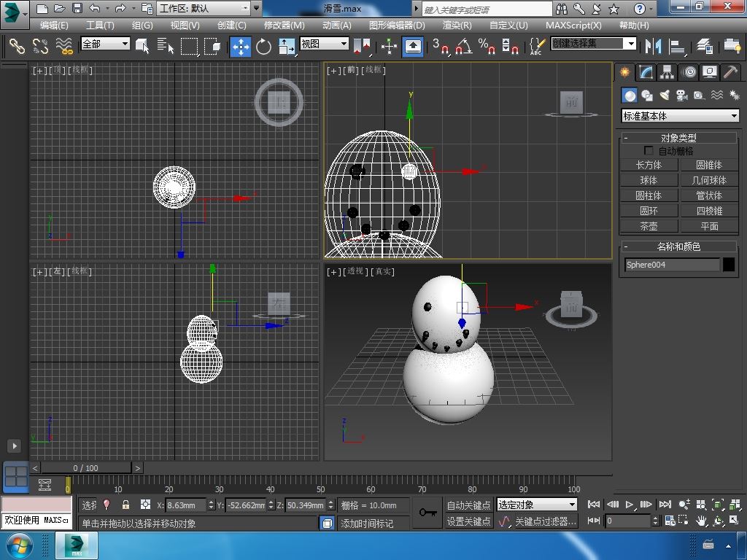Click the Play Animation button
747x560 pixels.
pyautogui.click(x=630, y=505)
